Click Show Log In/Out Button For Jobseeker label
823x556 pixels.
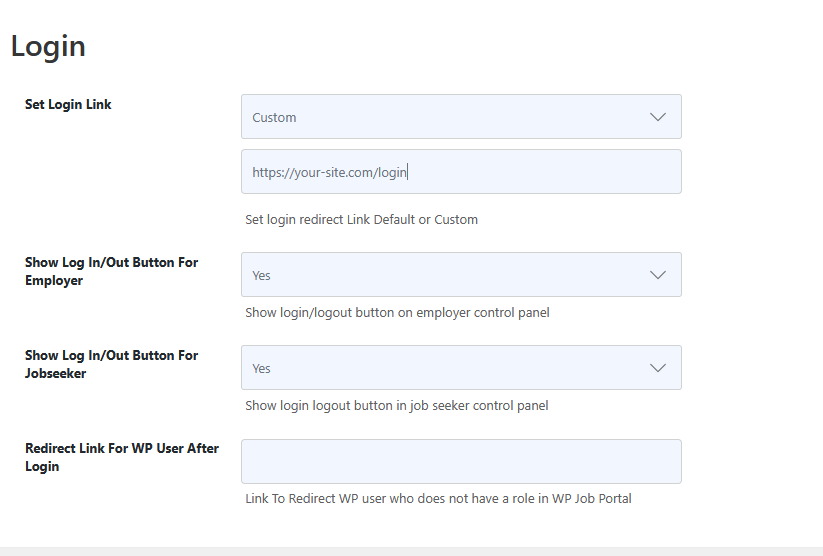(x=111, y=364)
